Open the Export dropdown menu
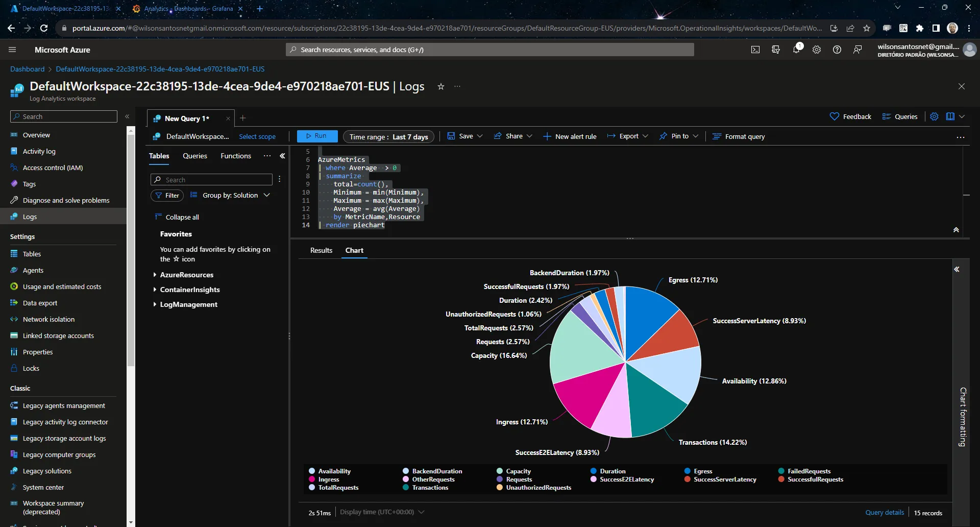Screen dimensions: 980x527 coord(628,136)
